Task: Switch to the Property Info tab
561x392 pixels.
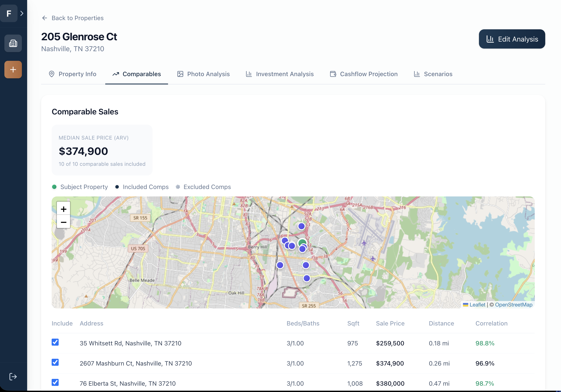Action: tap(73, 74)
